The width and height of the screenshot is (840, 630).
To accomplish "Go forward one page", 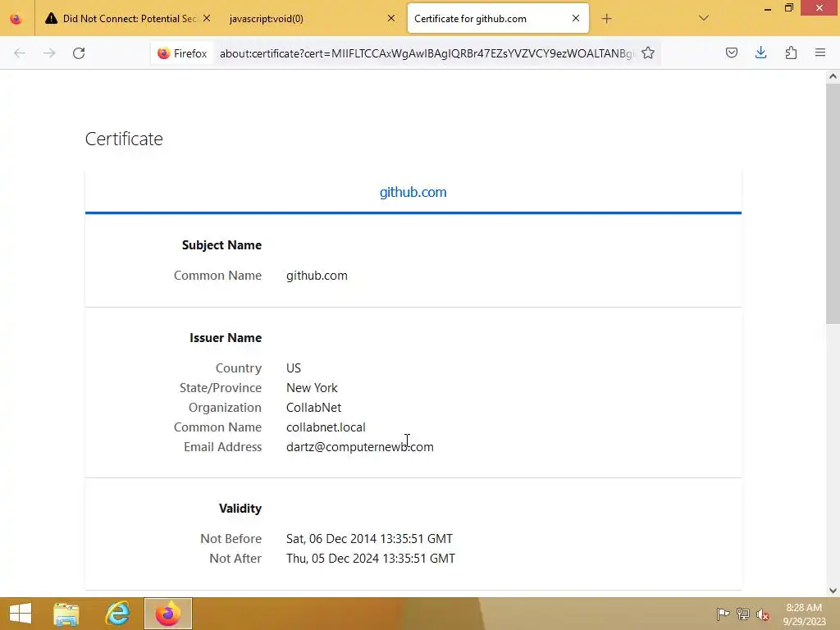I will click(49, 53).
